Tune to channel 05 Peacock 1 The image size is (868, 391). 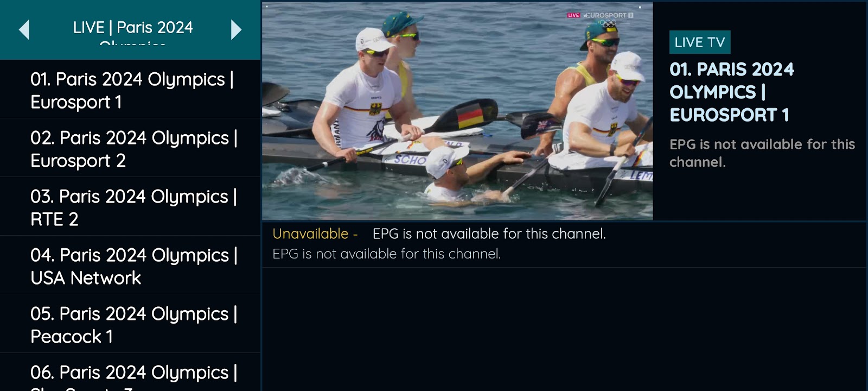[130, 325]
